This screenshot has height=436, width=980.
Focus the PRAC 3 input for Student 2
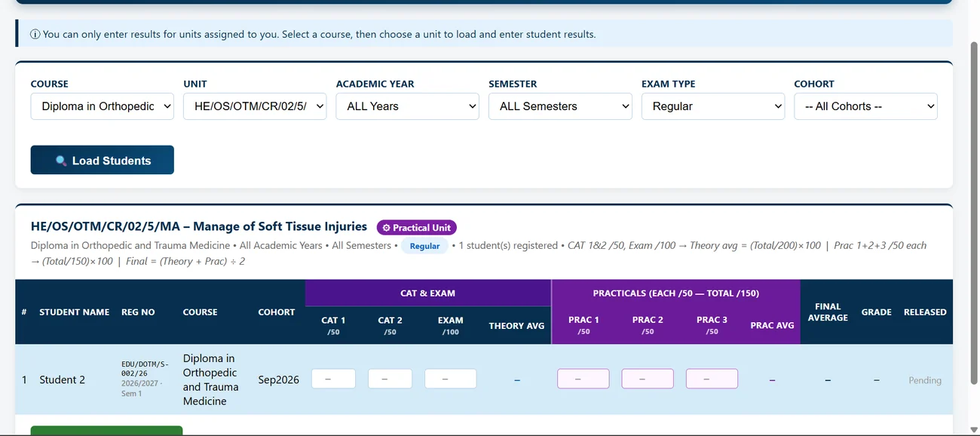tap(712, 379)
